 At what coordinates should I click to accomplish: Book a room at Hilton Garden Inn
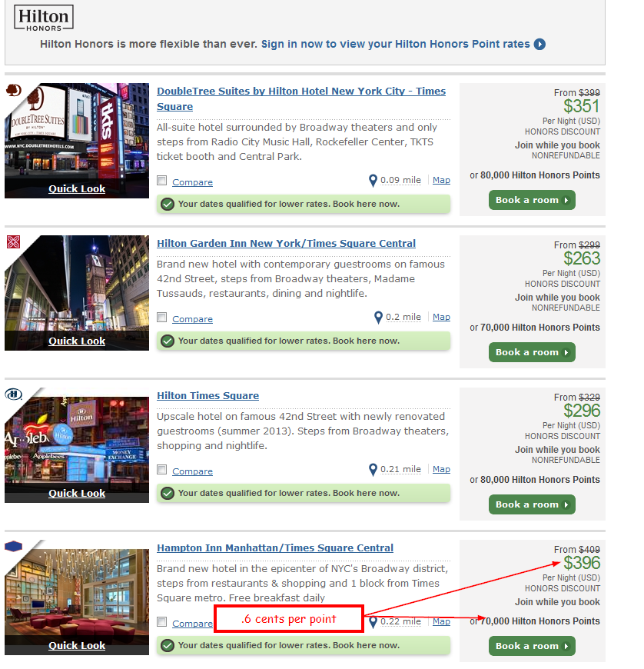click(532, 352)
